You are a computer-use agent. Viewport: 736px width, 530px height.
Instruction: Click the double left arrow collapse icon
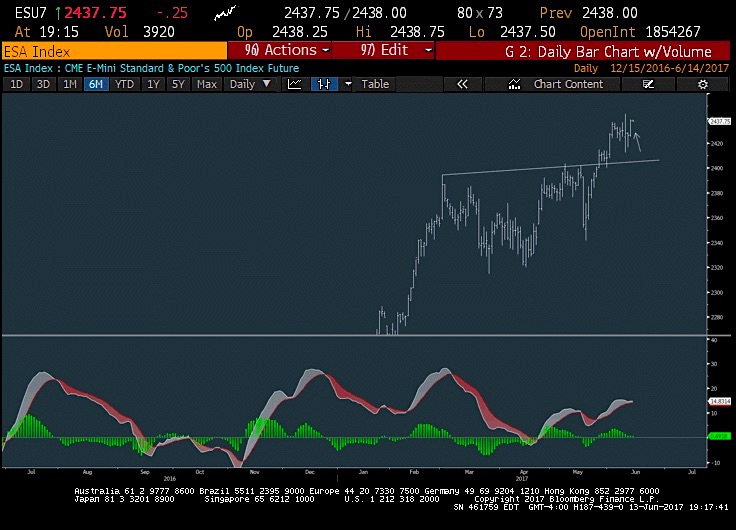tap(462, 84)
